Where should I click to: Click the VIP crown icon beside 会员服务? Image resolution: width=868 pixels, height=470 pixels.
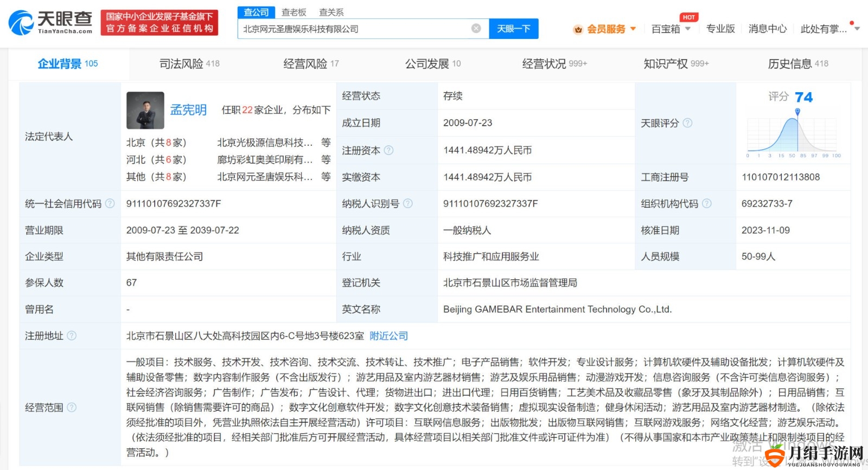(578, 29)
